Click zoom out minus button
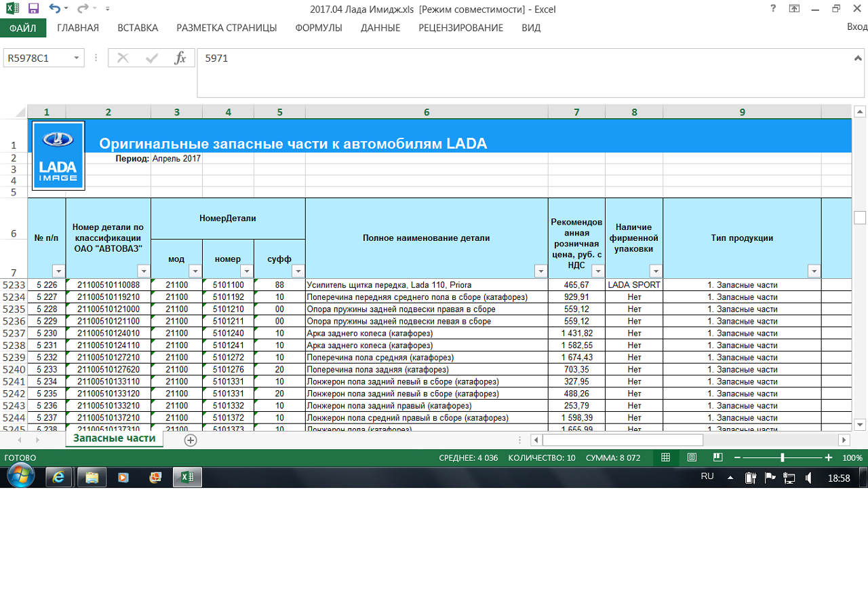868x610 pixels. coord(738,458)
